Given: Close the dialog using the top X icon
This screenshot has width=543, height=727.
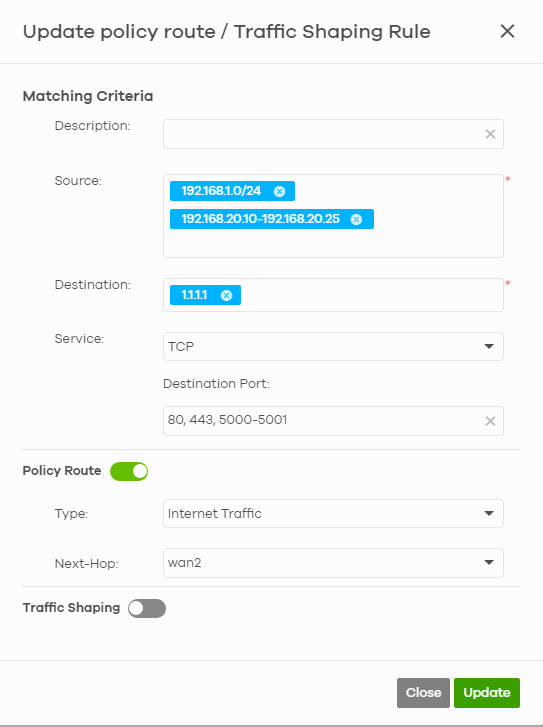Looking at the screenshot, I should click(x=507, y=32).
